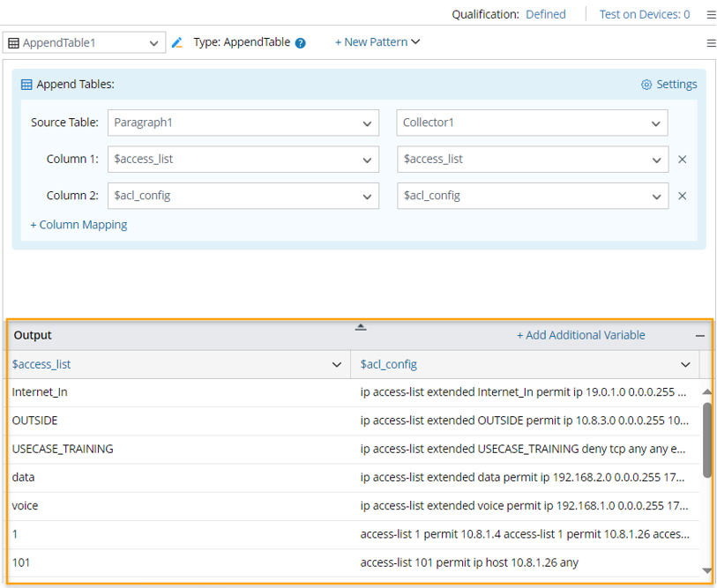This screenshot has height=588, width=717.
Task: Click the up arrow handle above Output panel
Action: pyautogui.click(x=361, y=327)
